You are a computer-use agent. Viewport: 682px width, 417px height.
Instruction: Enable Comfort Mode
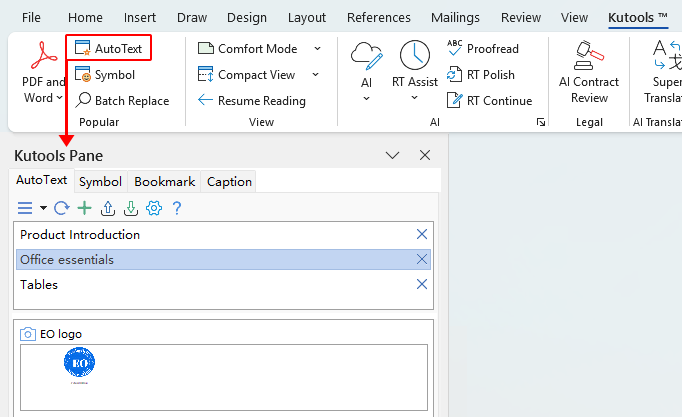coord(248,48)
